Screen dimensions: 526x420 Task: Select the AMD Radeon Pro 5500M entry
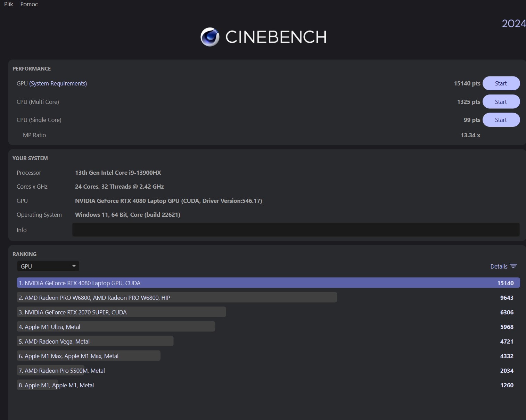coord(62,371)
